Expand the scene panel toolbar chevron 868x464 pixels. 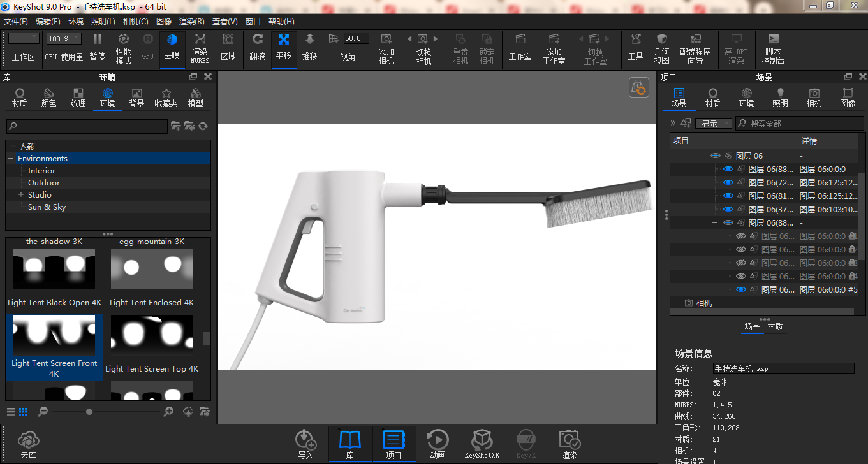pyautogui.click(x=673, y=124)
